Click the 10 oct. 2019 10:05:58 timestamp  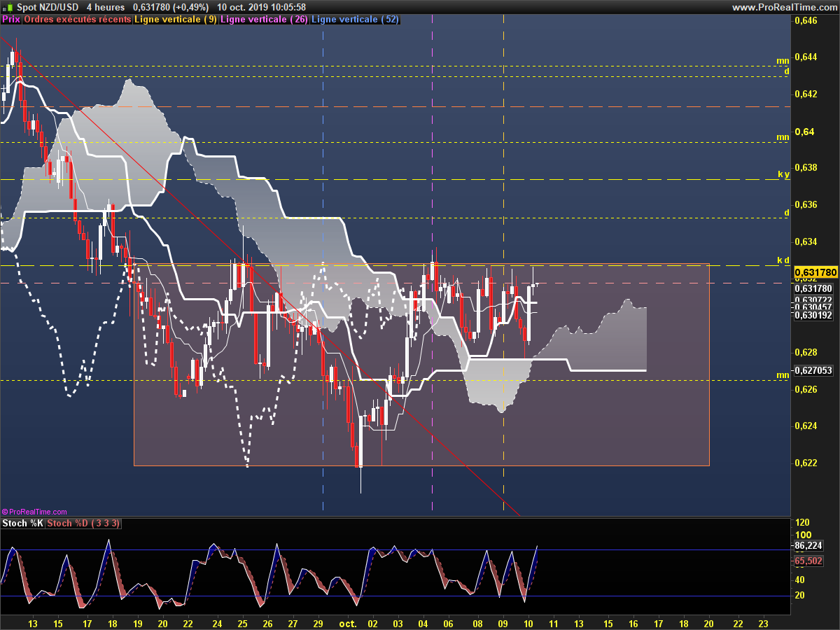[261, 7]
